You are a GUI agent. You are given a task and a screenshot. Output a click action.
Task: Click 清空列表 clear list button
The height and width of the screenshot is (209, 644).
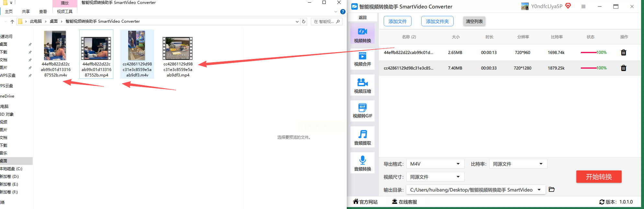pyautogui.click(x=474, y=21)
